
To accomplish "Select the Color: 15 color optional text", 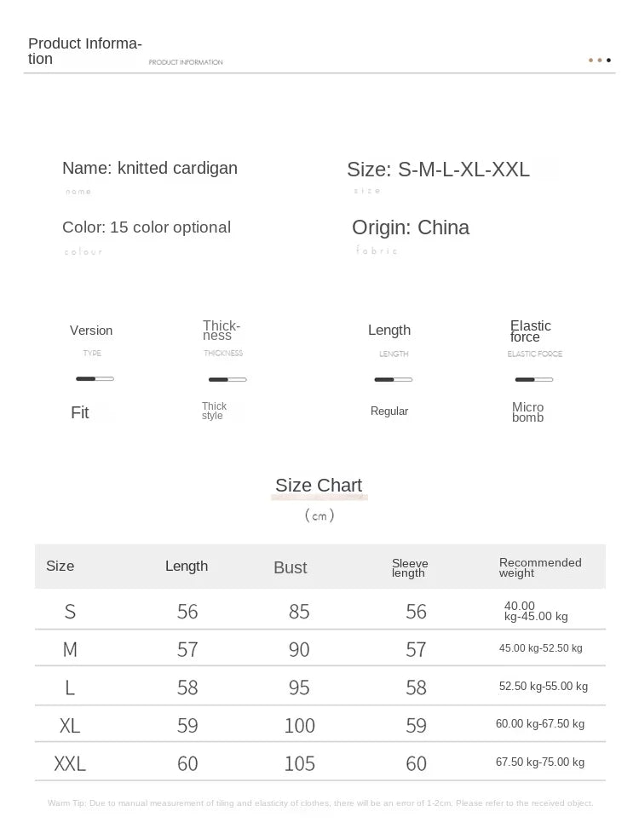I will (x=147, y=227).
